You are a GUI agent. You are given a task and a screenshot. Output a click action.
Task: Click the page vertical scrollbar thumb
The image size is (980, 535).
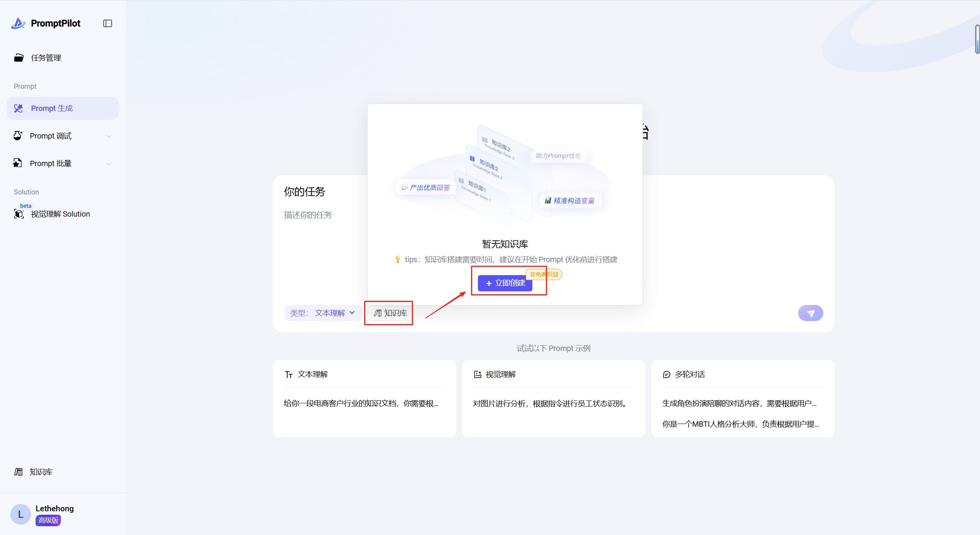pyautogui.click(x=977, y=39)
